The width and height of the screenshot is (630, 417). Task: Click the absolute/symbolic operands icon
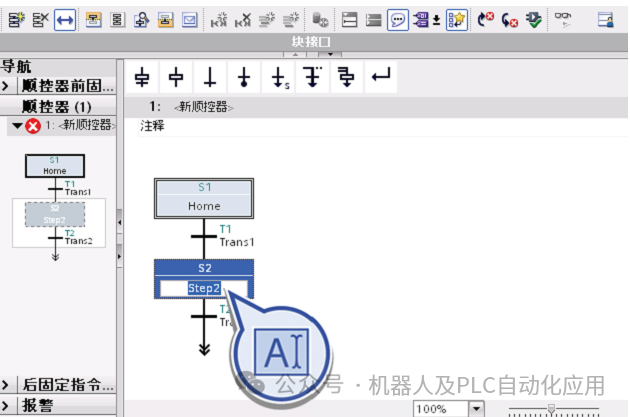pyautogui.click(x=421, y=20)
